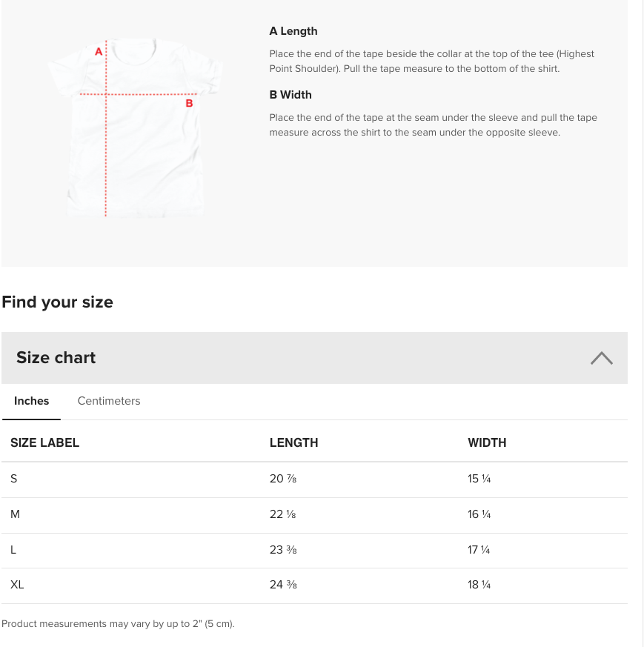
Task: Click the WIDTH column header
Action: click(x=487, y=442)
